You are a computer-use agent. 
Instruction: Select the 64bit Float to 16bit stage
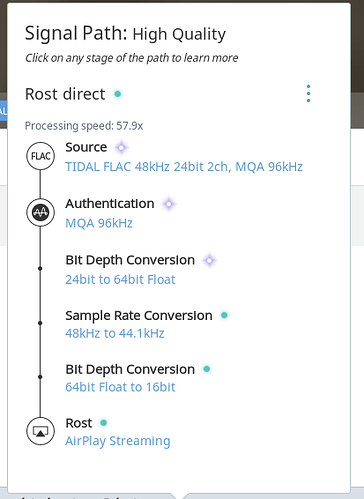point(120,387)
